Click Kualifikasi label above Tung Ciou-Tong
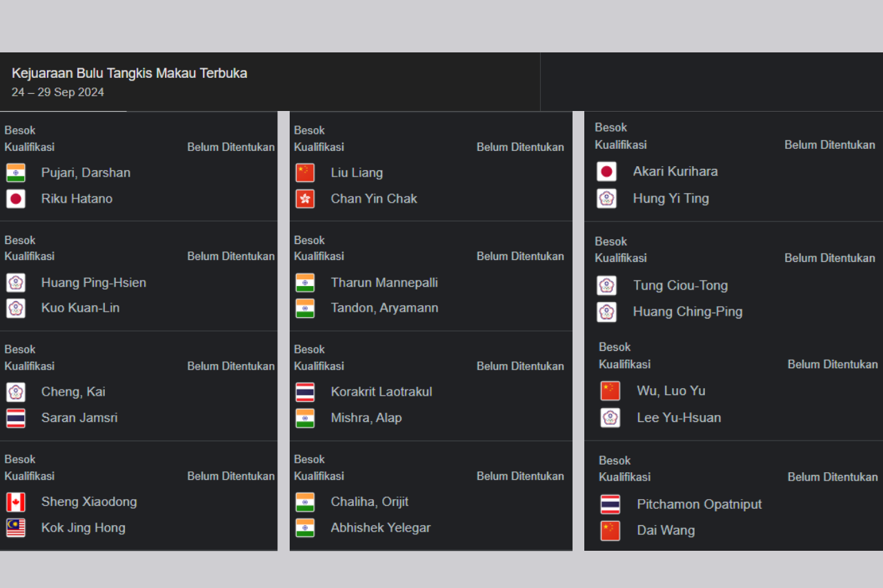 (621, 258)
